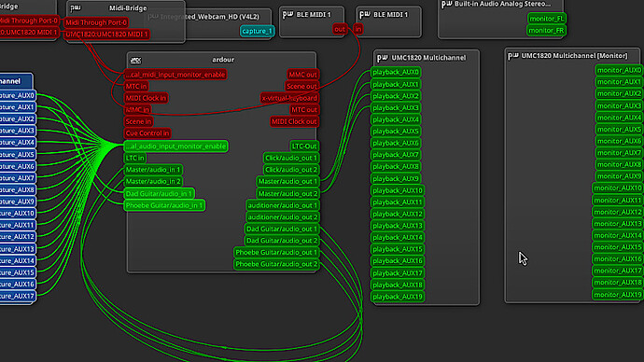Select the monitor_FL port
This screenshot has height=362, width=644.
coord(547,19)
